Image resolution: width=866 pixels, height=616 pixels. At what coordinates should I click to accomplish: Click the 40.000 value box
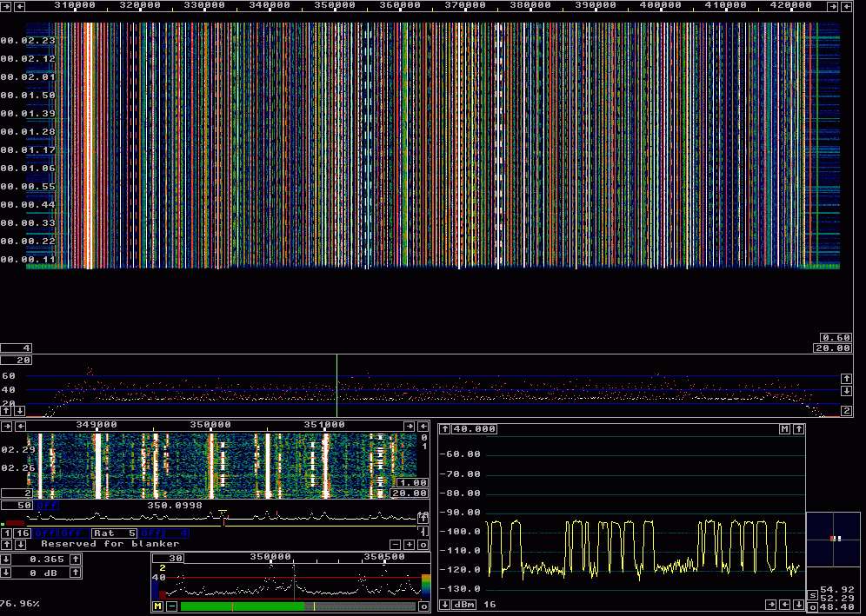click(x=475, y=429)
